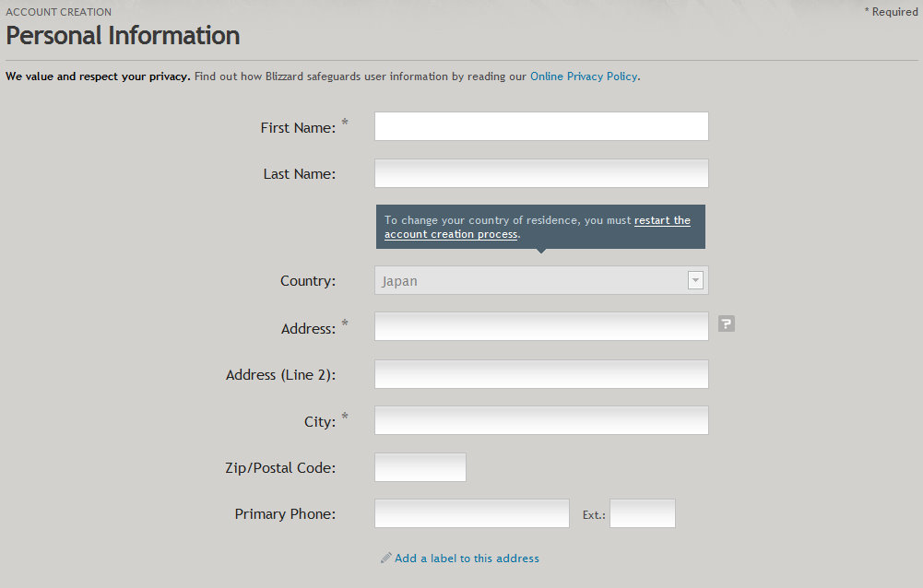Follow the restart the account creation process link
Viewport: 923px width, 588px height.
click(538, 228)
